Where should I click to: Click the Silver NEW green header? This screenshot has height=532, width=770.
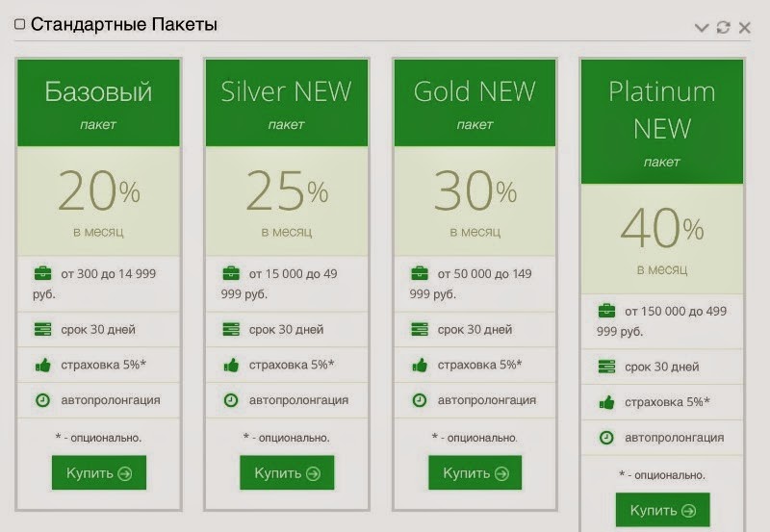coord(286,103)
